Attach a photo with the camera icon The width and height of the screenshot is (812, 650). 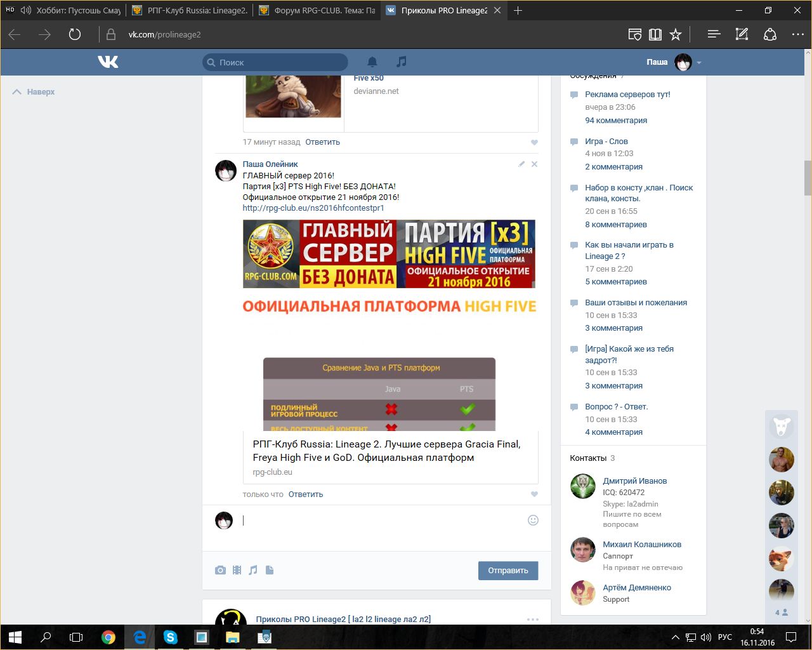tap(220, 570)
